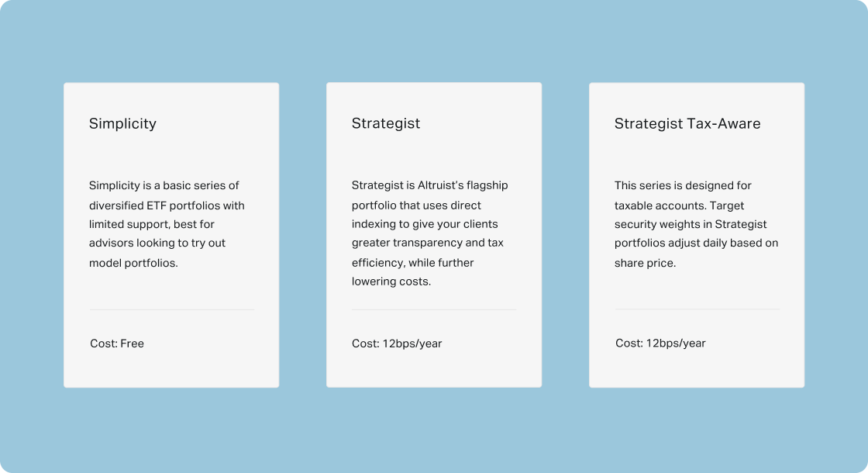Click the divider line in Strategist card

tap(434, 309)
